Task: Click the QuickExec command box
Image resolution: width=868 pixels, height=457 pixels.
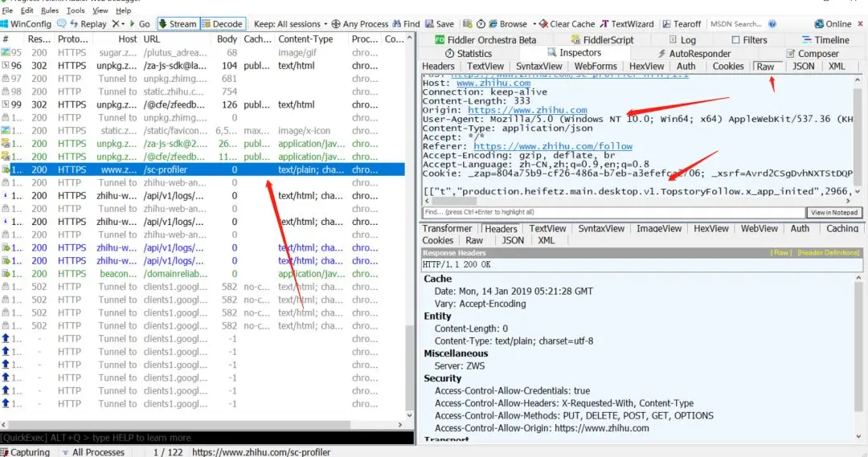Action: (x=207, y=438)
